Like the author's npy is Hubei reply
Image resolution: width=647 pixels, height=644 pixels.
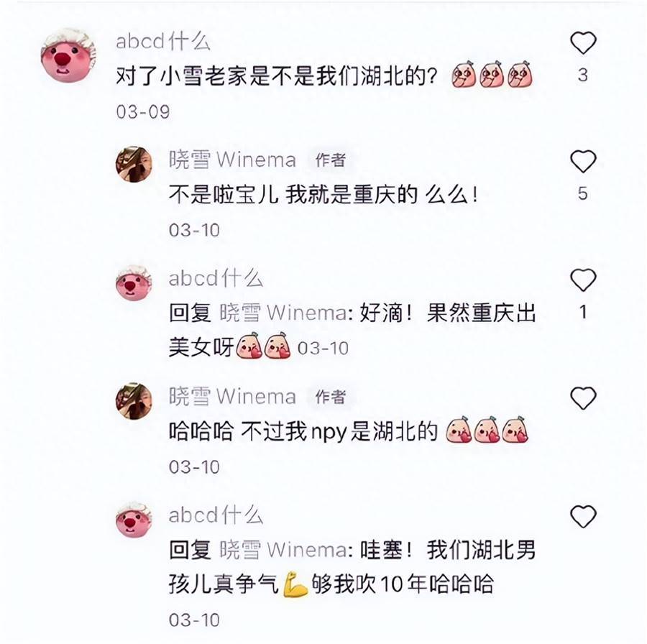tap(583, 397)
